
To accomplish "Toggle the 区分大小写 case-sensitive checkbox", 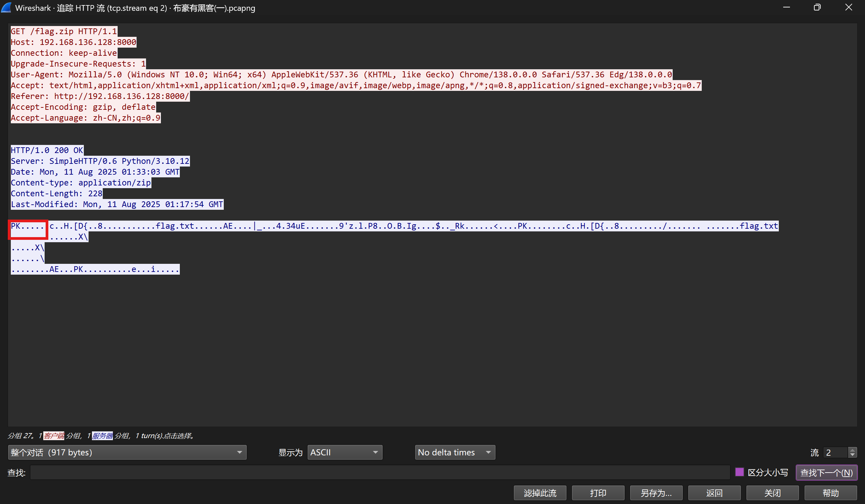I will pyautogui.click(x=739, y=472).
